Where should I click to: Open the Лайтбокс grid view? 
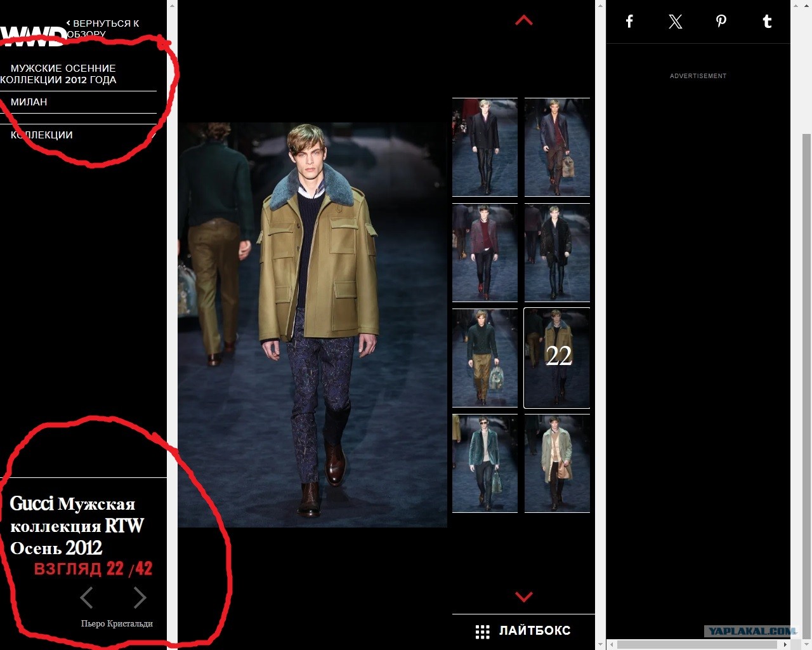pyautogui.click(x=523, y=631)
